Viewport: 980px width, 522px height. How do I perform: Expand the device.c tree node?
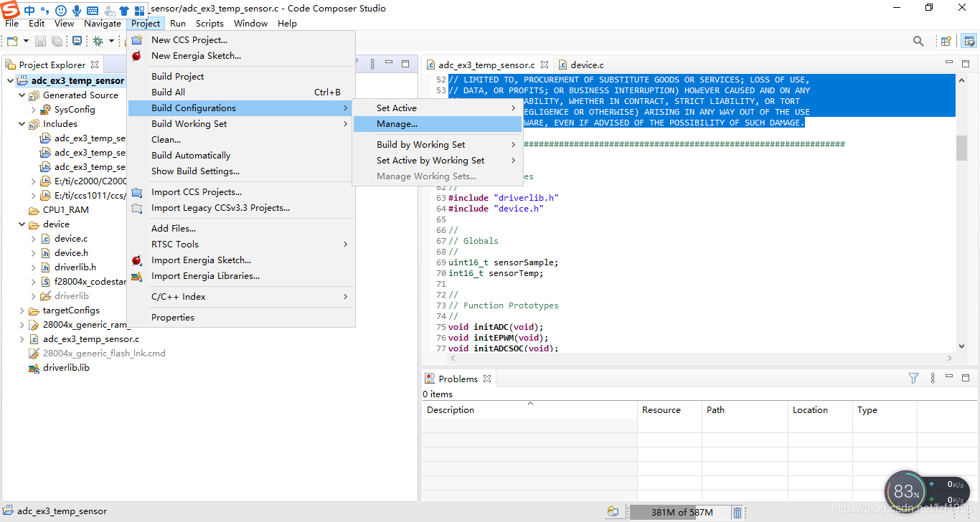tap(33, 239)
